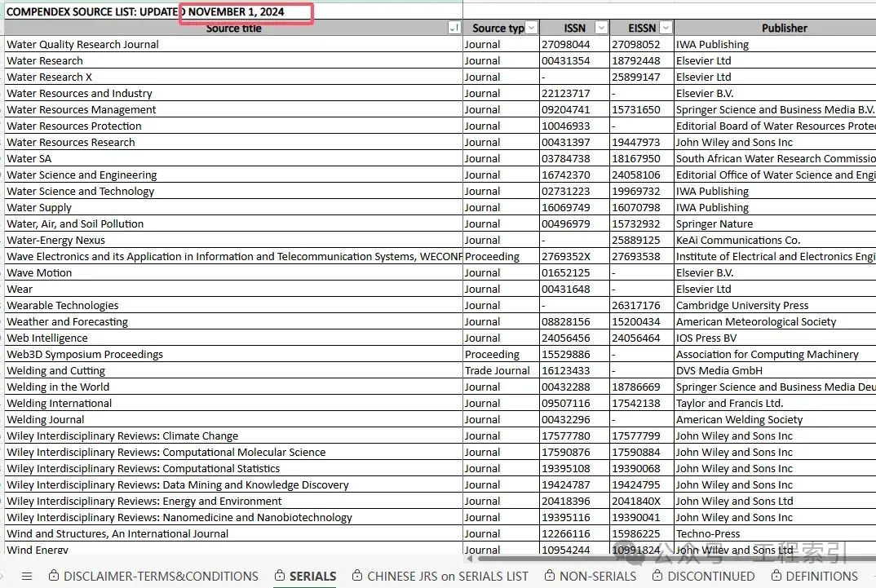Select the Welding and Cutting title cell
Screen dimensions: 876x588
tap(233, 371)
